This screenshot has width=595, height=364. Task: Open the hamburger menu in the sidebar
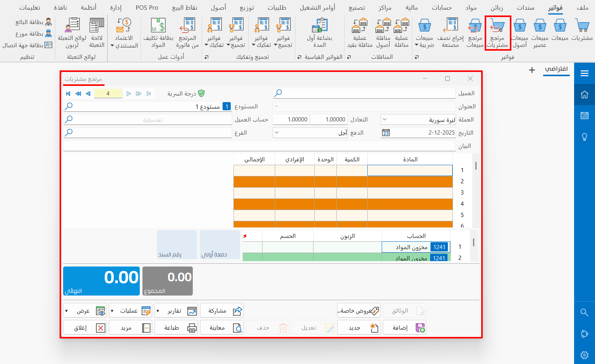coord(585,73)
